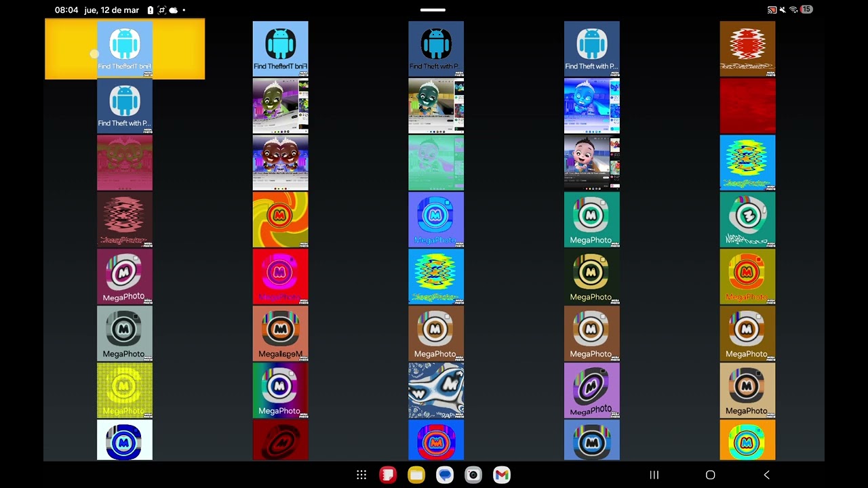
Task: Open dark blue Find Theft thumbnail under yellow highlight
Action: (x=125, y=106)
